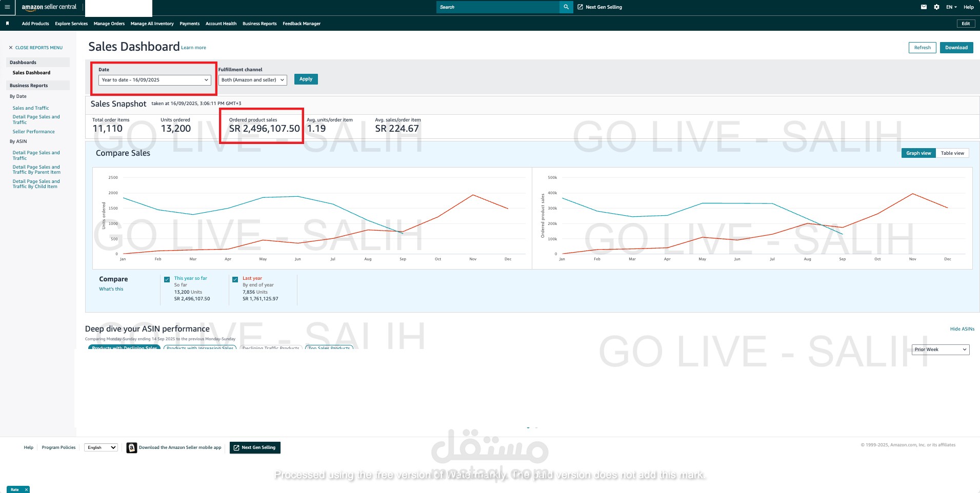Click Units ordered value 13,200

[175, 129]
